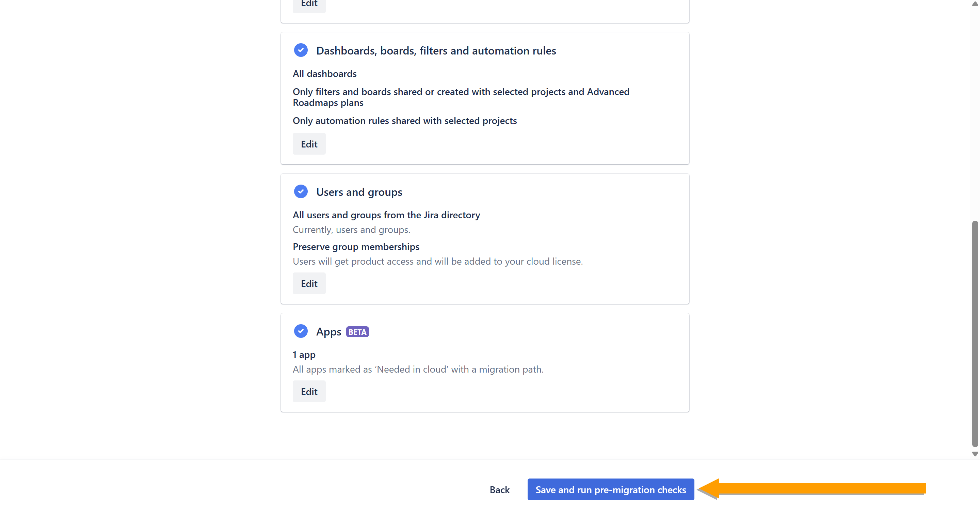Click the scrollbar up arrow
The height and width of the screenshot is (517, 980).
(975, 4)
